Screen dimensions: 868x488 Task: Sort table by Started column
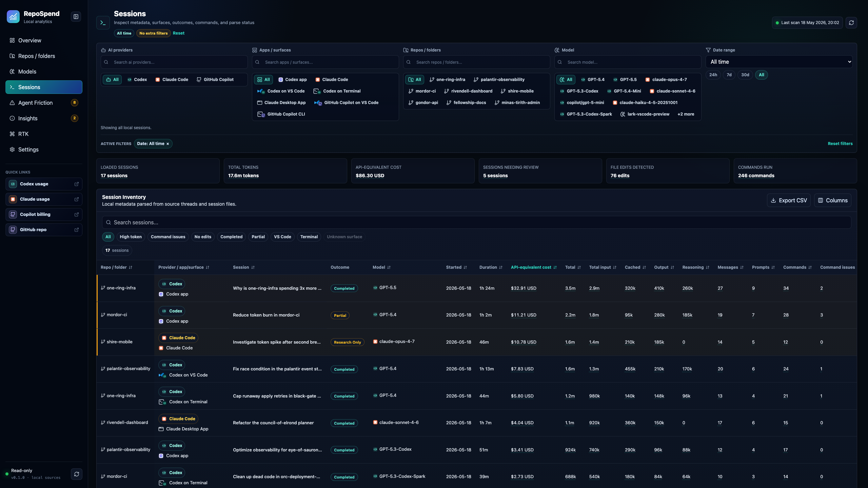(456, 267)
